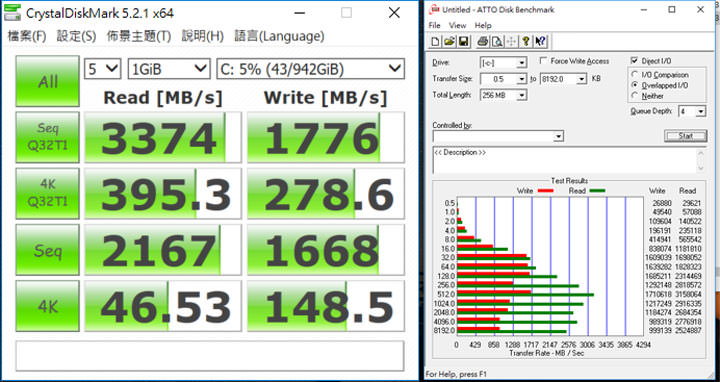The width and height of the screenshot is (720, 382).
Task: Open the Queue Depth dropdown
Action: [x=692, y=111]
